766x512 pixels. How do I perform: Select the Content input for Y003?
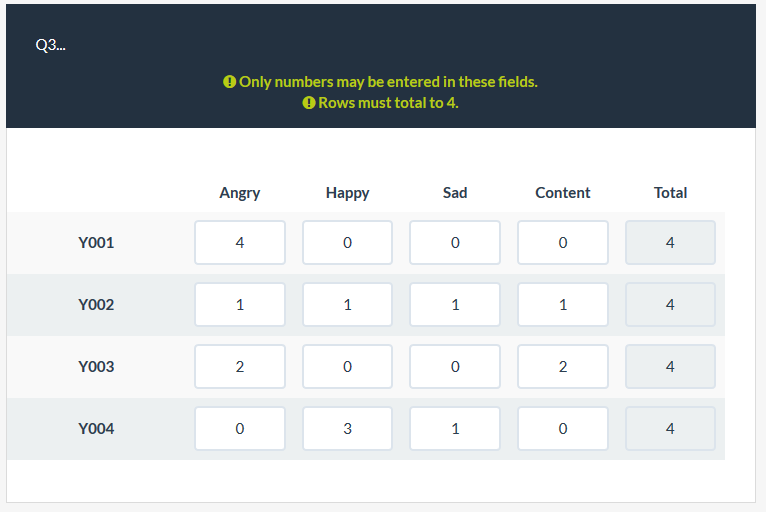point(563,367)
